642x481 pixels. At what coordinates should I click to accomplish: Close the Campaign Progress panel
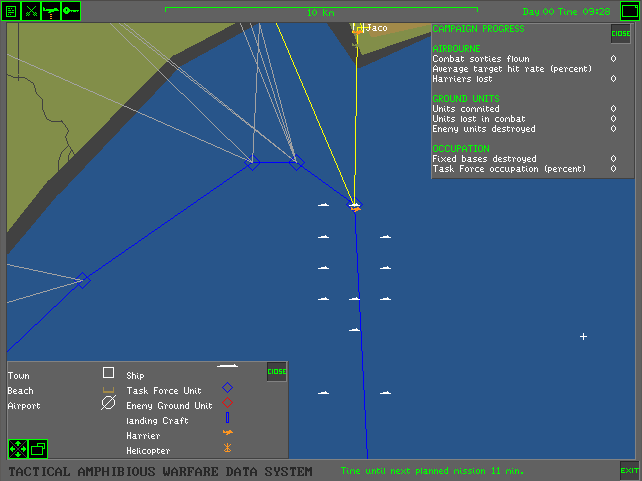pyautogui.click(x=621, y=34)
